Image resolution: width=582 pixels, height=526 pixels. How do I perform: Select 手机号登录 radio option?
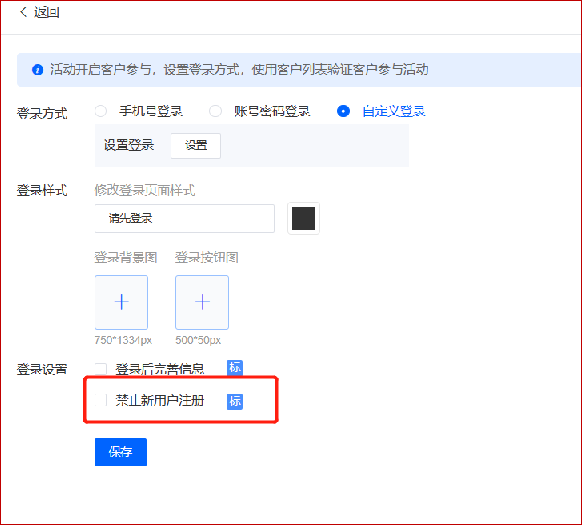coord(101,111)
